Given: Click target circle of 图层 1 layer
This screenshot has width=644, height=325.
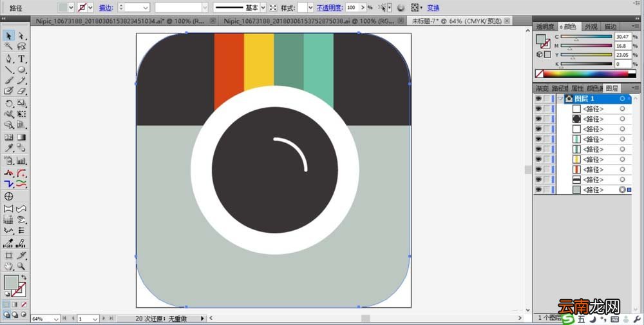Looking at the screenshot, I should [x=622, y=99].
